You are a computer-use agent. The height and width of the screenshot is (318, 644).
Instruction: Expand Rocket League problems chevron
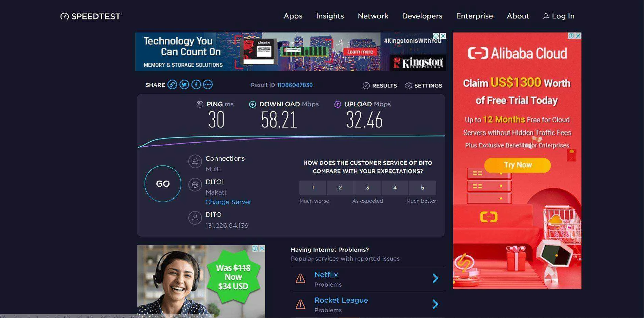435,304
